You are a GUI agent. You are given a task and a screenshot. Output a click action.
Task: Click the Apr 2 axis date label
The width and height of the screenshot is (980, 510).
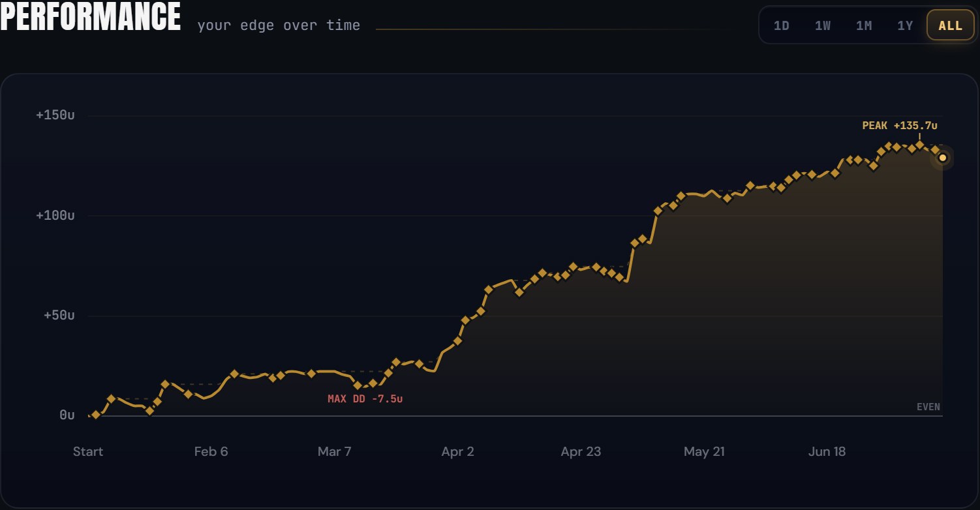tap(457, 451)
